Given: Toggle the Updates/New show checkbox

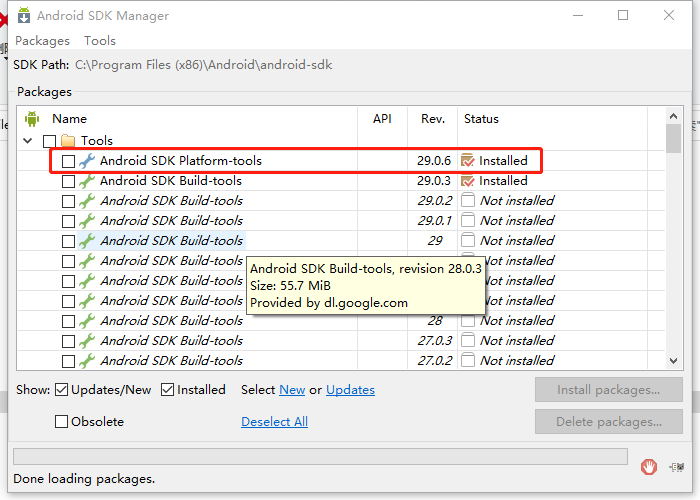Looking at the screenshot, I should click(61, 390).
